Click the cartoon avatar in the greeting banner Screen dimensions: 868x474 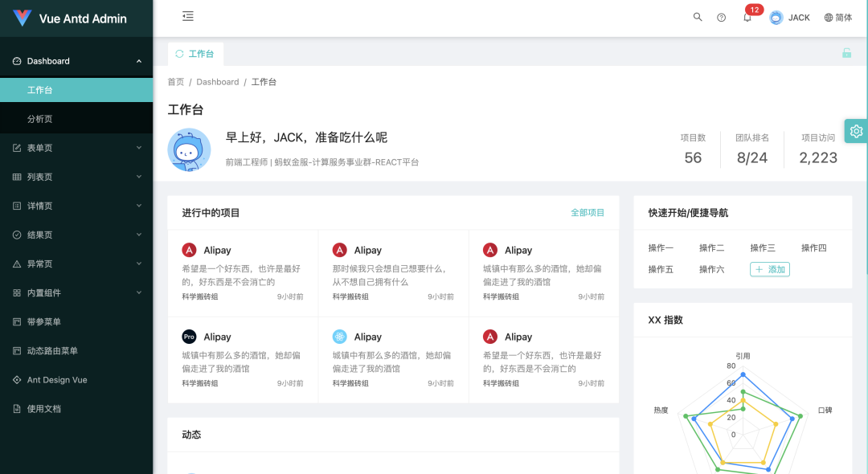click(189, 149)
